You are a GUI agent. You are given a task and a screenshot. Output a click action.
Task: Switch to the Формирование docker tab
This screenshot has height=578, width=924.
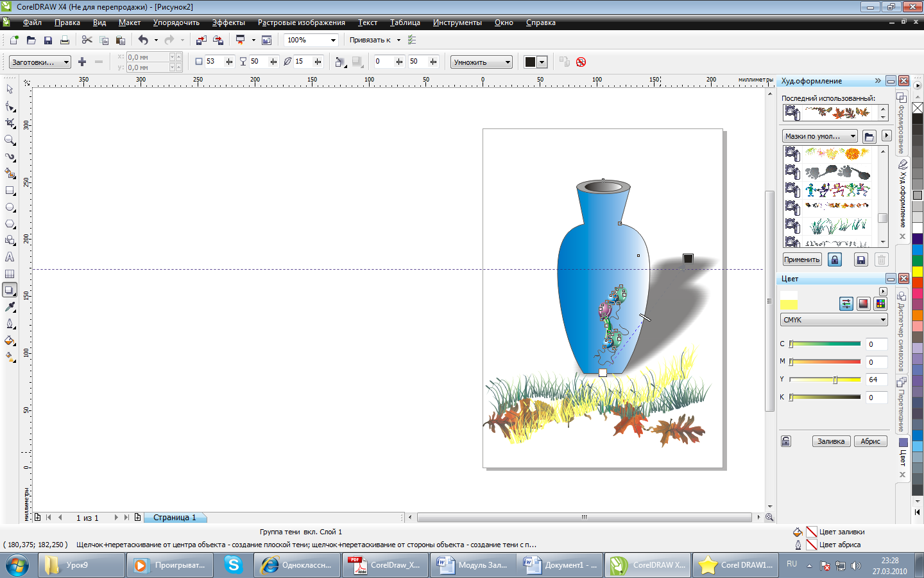point(902,122)
